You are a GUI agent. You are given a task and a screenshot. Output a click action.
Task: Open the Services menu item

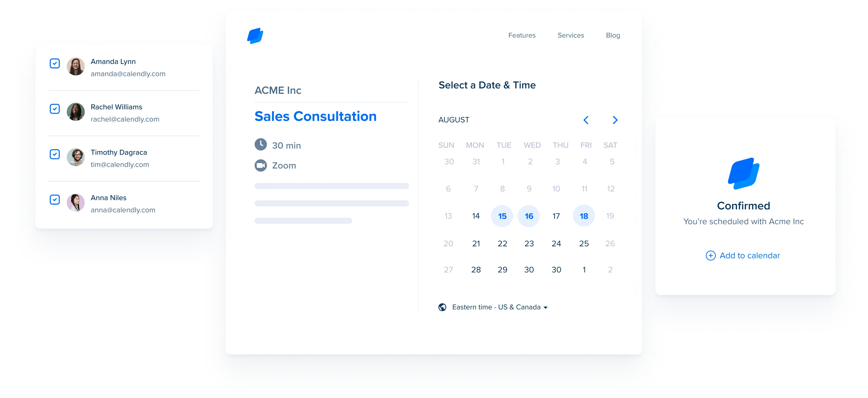(569, 35)
